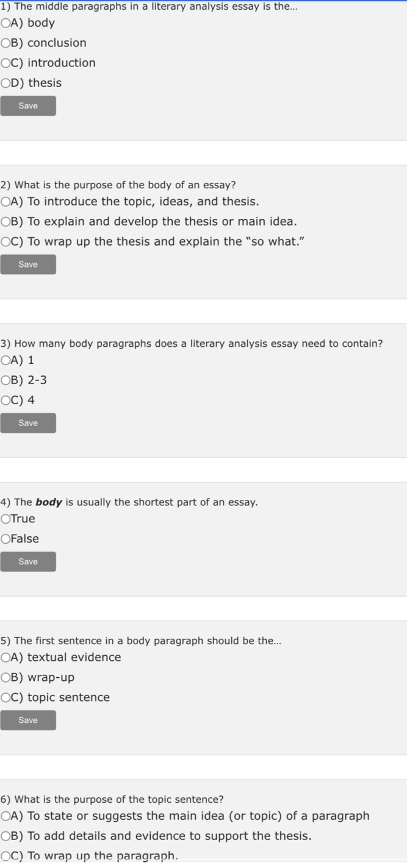Choose C) topic sentence in question 5
The height and width of the screenshot is (868, 407).
[5, 698]
